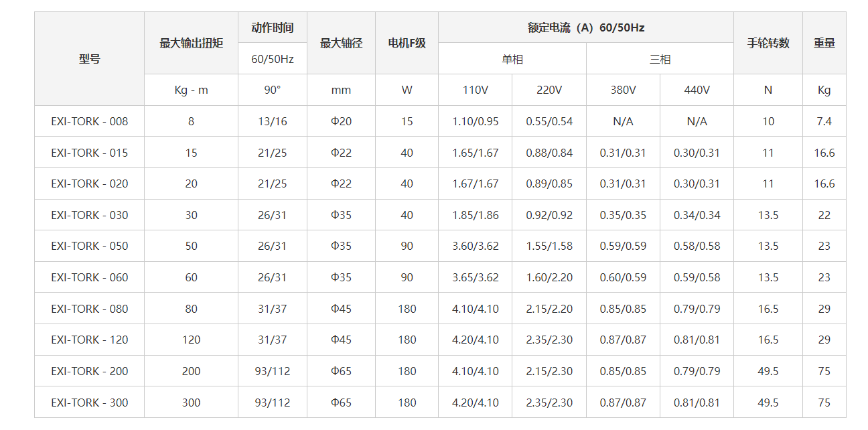Select the EXI-TORK - 015 model cell
The width and height of the screenshot is (868, 430).
pos(89,153)
